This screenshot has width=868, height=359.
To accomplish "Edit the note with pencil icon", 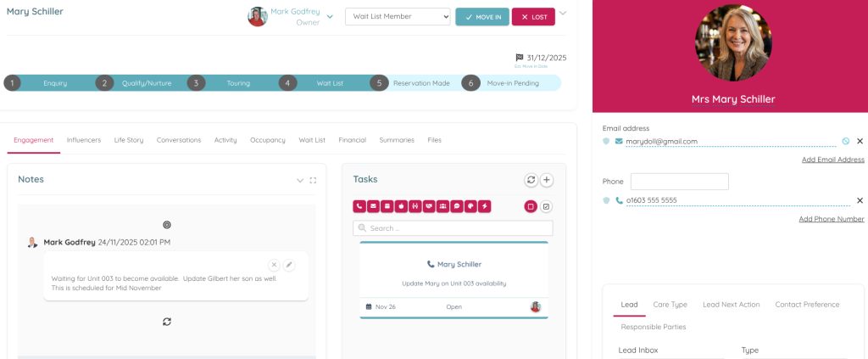I will (289, 265).
